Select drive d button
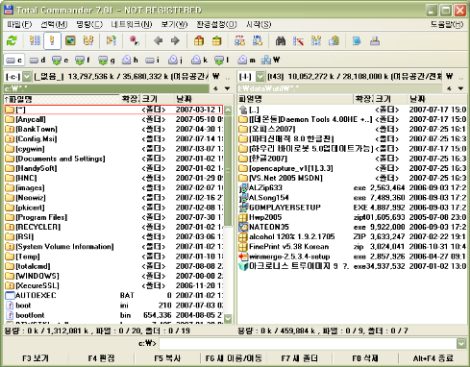Image resolution: width=470 pixels, height=367 pixels. pos(37,60)
